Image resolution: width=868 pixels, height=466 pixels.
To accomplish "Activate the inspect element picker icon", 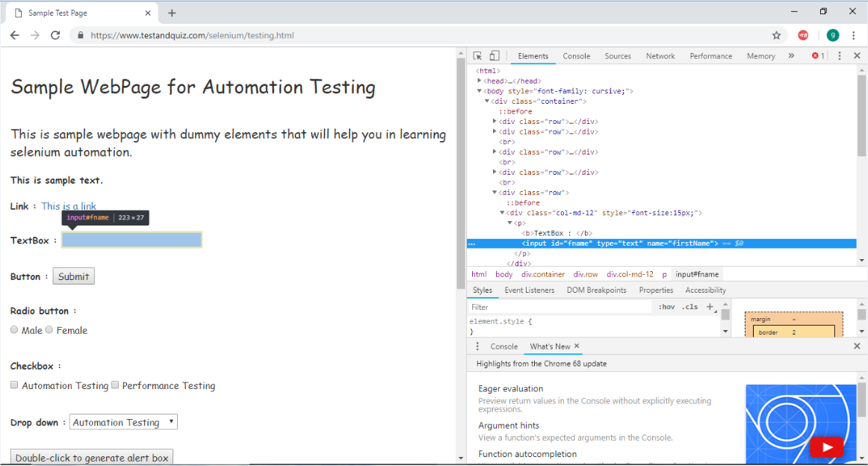I will [x=477, y=56].
